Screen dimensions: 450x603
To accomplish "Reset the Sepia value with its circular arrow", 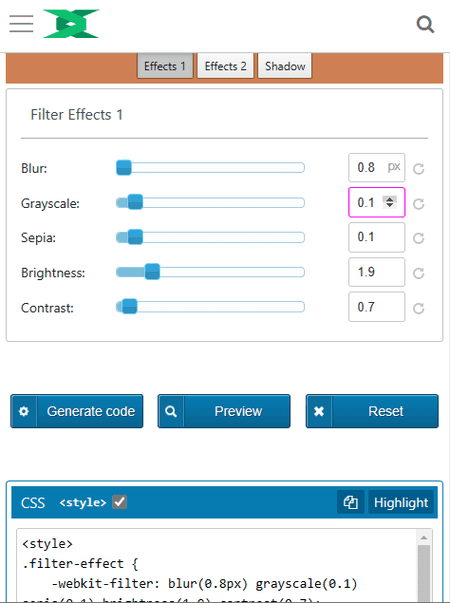I will [x=418, y=238].
